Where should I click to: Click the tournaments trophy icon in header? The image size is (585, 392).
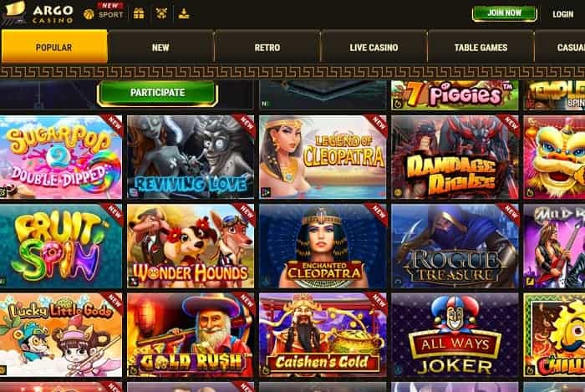tap(161, 14)
